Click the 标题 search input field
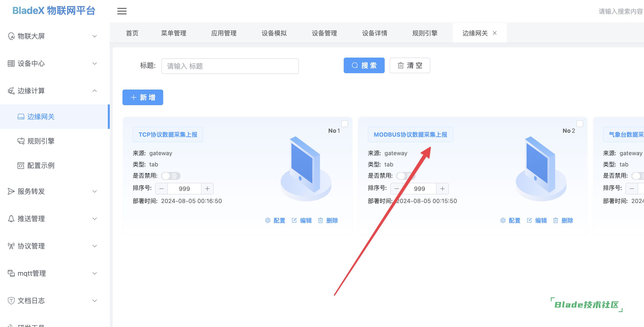Image resolution: width=644 pixels, height=327 pixels. [230, 66]
